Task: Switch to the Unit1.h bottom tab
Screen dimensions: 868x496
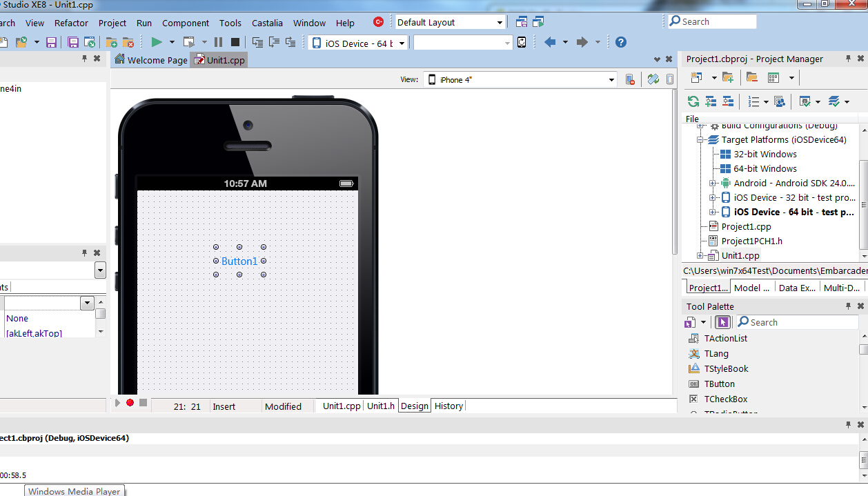Action: (x=381, y=406)
